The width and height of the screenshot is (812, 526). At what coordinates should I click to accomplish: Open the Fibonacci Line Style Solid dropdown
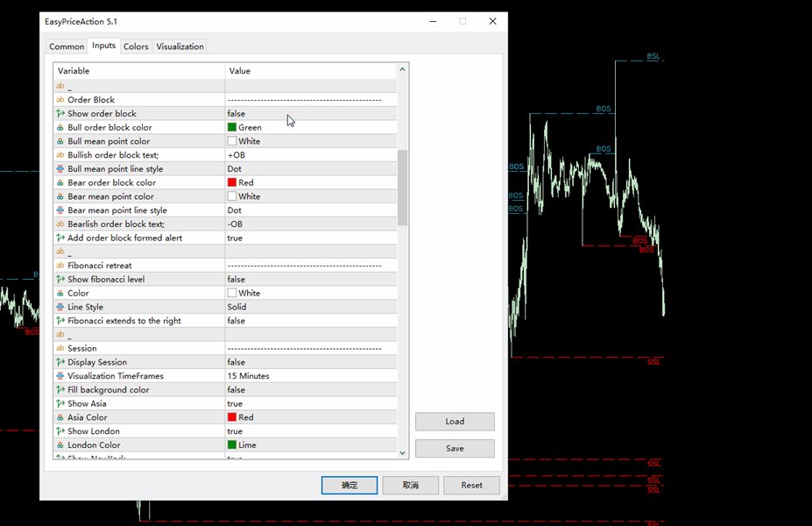(x=310, y=307)
